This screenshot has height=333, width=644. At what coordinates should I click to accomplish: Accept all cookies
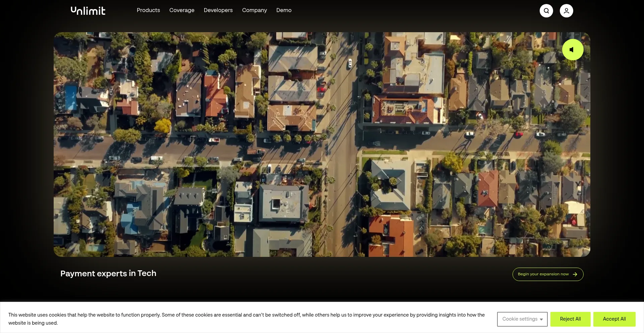pyautogui.click(x=614, y=319)
